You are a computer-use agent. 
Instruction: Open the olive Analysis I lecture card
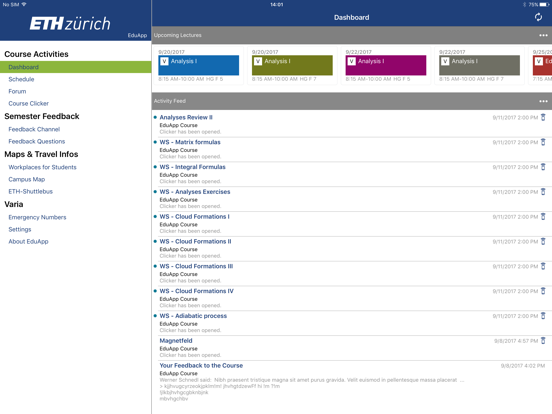click(292, 65)
